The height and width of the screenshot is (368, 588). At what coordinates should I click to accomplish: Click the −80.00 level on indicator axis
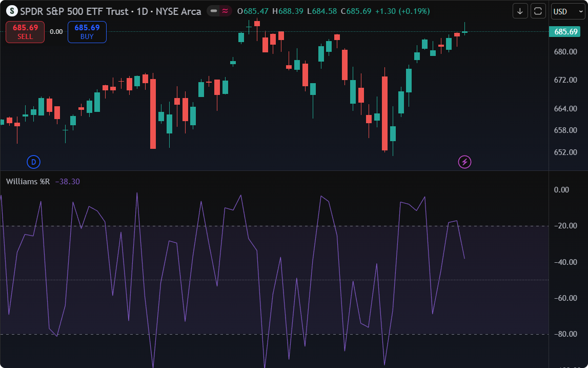565,334
